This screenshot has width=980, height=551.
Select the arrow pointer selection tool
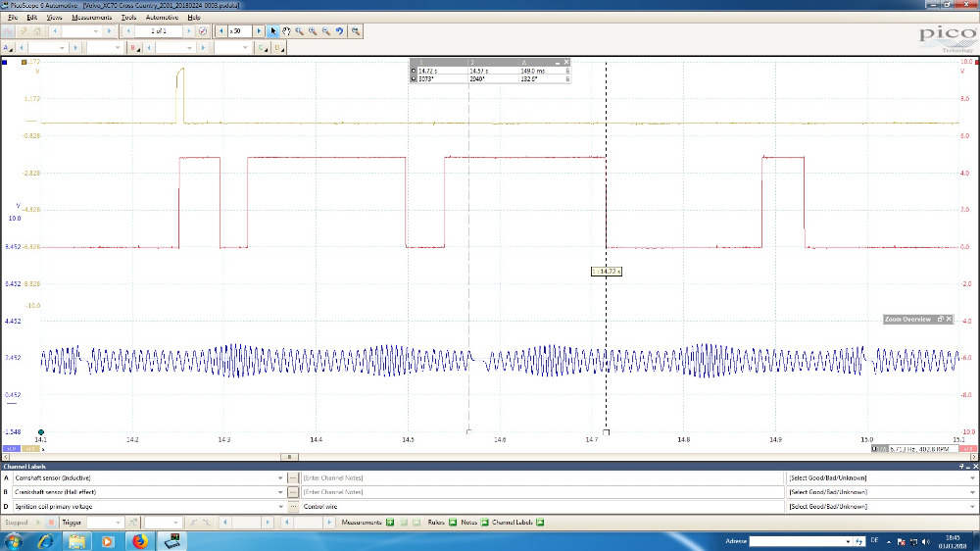[273, 31]
